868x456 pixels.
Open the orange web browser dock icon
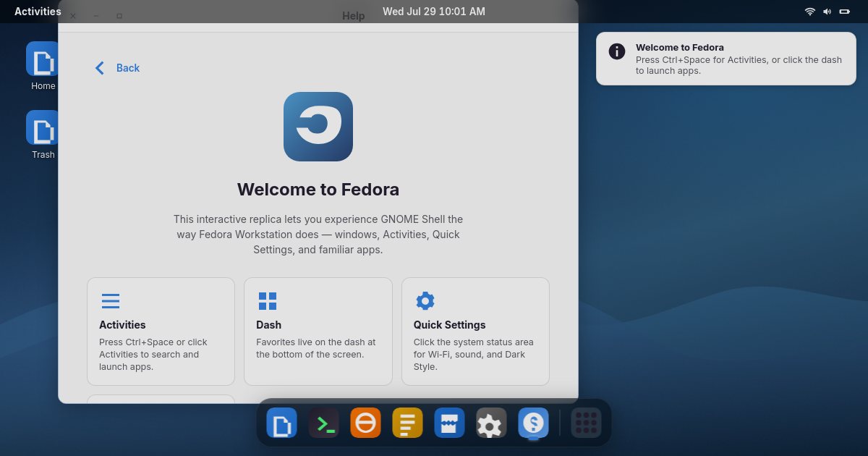[365, 423]
